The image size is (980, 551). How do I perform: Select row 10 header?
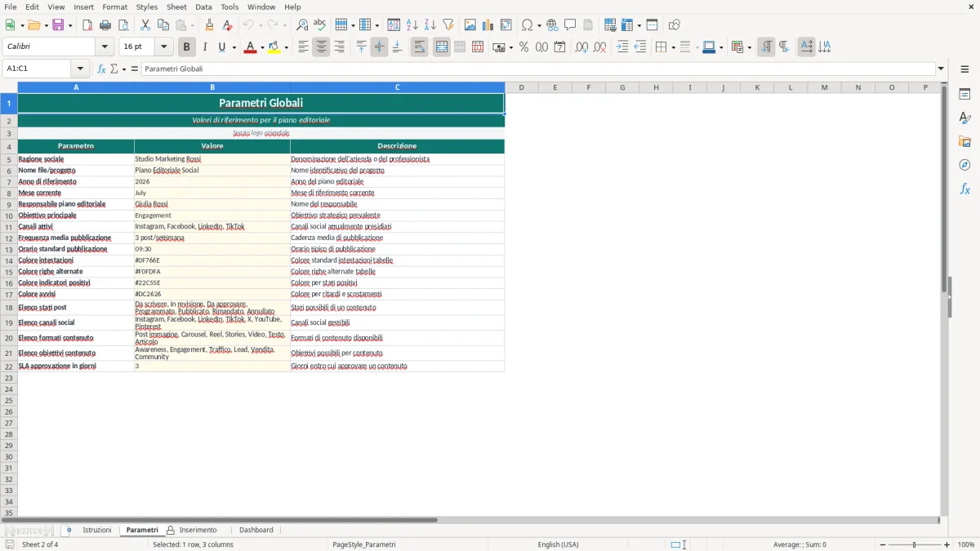click(9, 216)
